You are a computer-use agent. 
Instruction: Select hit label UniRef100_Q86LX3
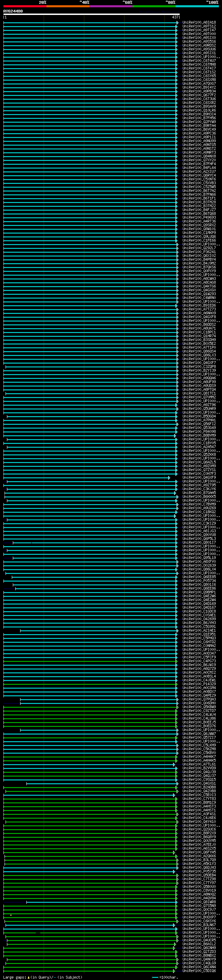[199, 355]
